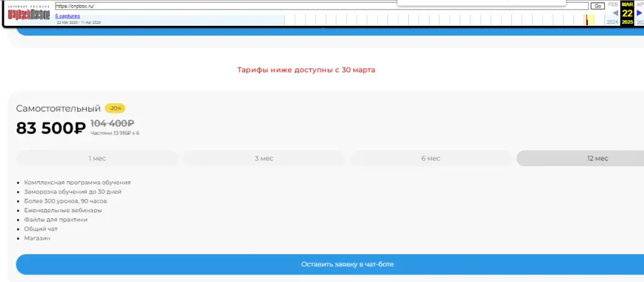The width and height of the screenshot is (644, 282).
Task: Click the 22 Mar 2025 - 11 Apr 2025 date range
Action: 79,23
